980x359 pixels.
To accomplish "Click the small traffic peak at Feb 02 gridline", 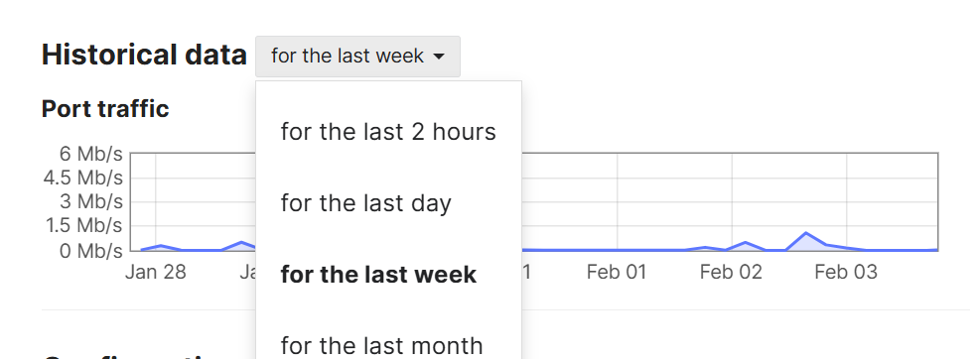I will pyautogui.click(x=746, y=242).
